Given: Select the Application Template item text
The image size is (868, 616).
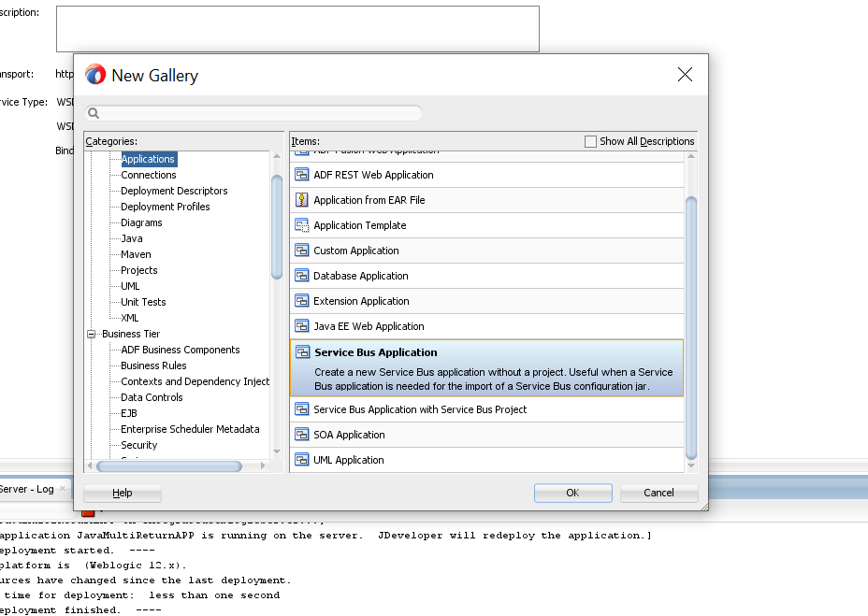Looking at the screenshot, I should coord(360,225).
